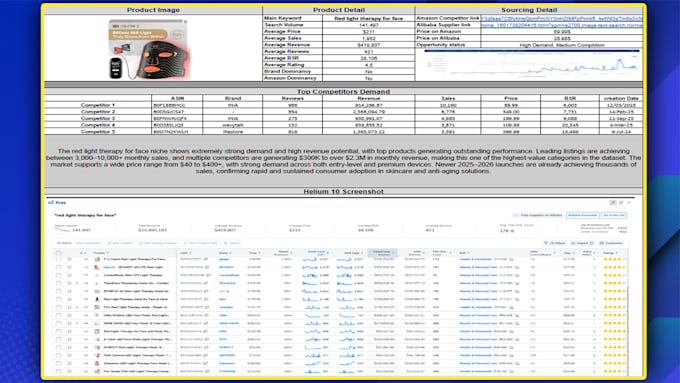Click the copy ASIN icon in the TheraFace row
680x383 pixels.
[x=207, y=283]
